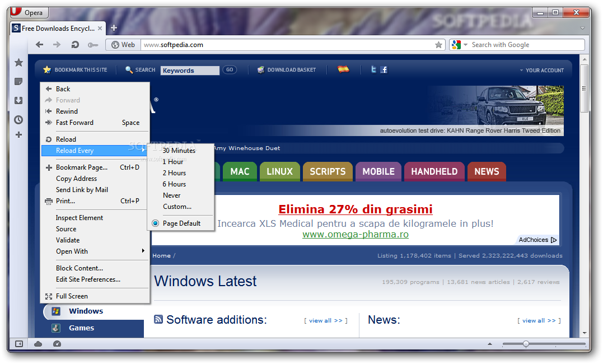Image resolution: width=603 pixels, height=364 pixels.
Task: Select 2 Hours reload interval
Action: [x=181, y=173]
